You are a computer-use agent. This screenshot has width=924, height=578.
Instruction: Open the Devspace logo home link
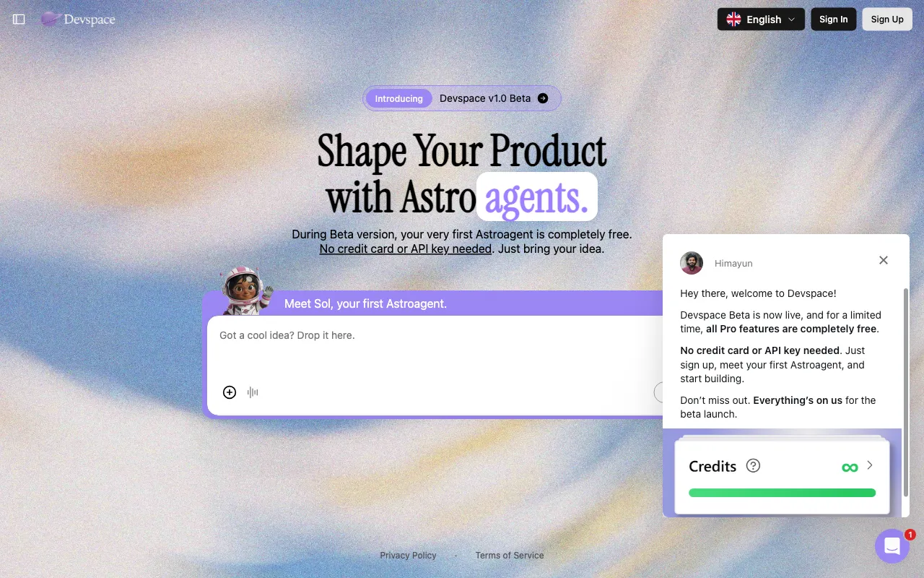point(78,20)
